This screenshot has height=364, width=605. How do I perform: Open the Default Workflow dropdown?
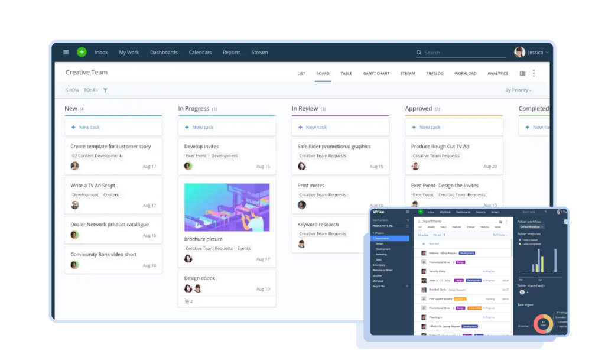coord(531,226)
